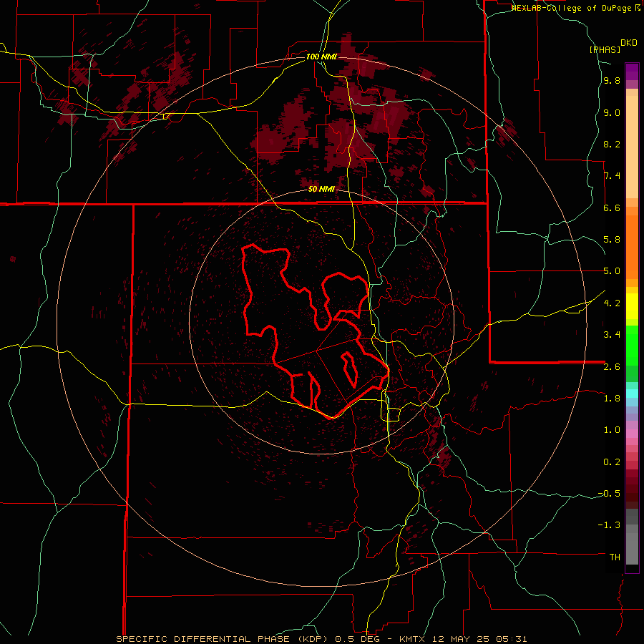Screen dimensions: 644x644
Task: Select the DKD legend title
Action: (x=629, y=43)
